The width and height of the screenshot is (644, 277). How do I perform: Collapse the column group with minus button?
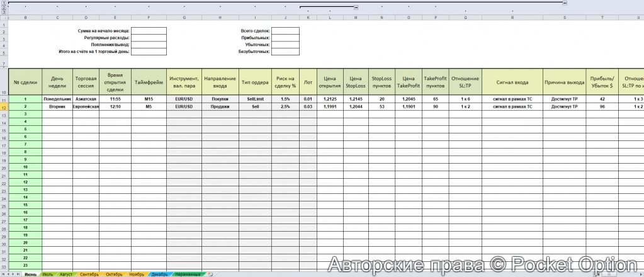point(356,7)
